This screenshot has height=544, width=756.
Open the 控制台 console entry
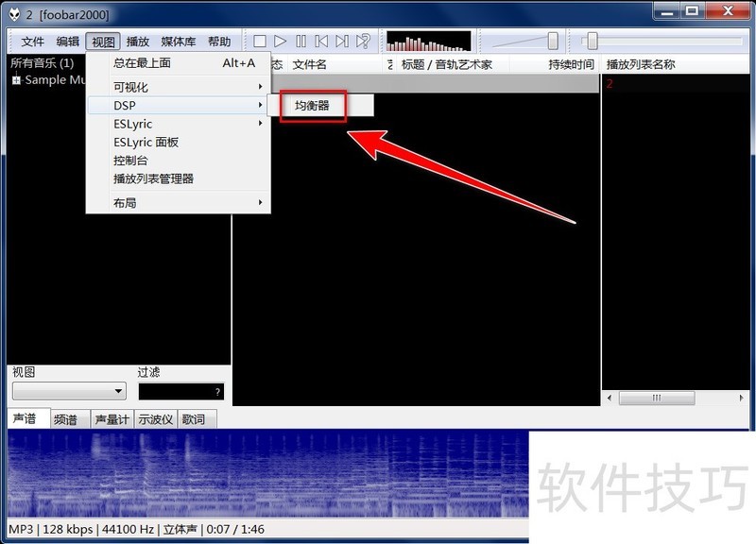point(132,162)
